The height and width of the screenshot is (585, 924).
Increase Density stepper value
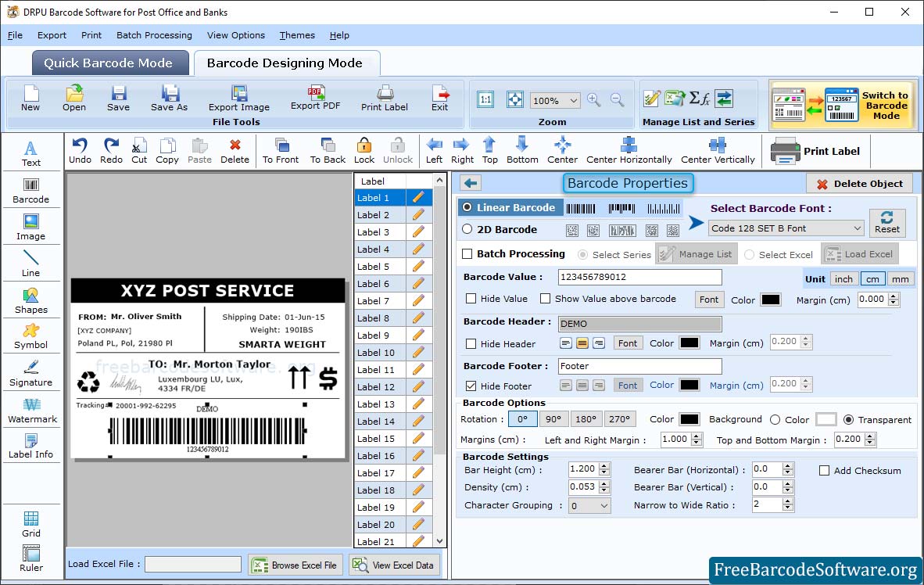tap(604, 483)
